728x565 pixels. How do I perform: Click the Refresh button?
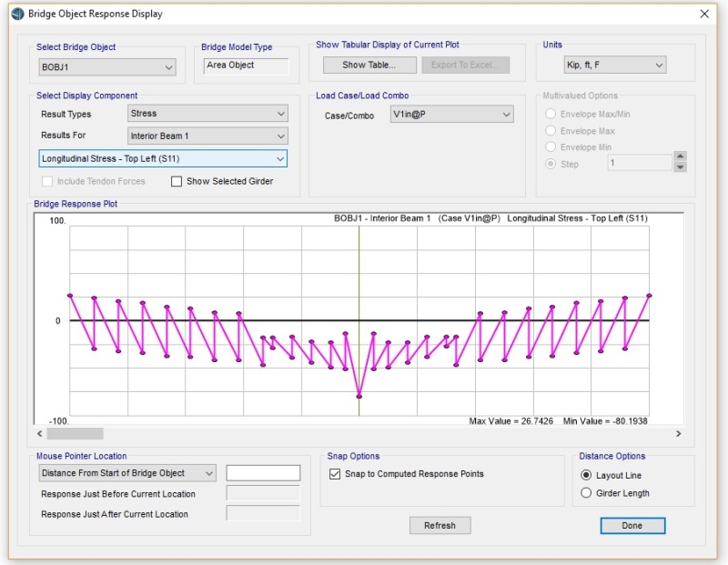[440, 526]
